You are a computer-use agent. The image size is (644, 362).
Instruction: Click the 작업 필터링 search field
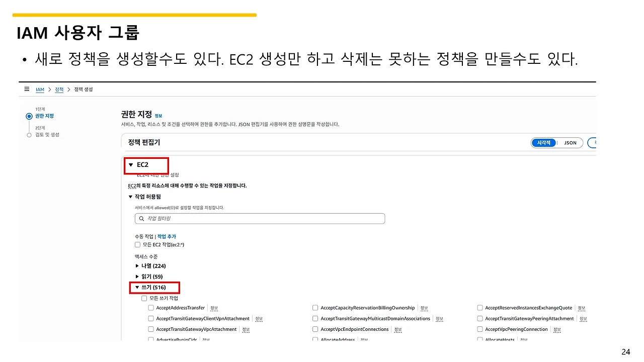tap(260, 219)
